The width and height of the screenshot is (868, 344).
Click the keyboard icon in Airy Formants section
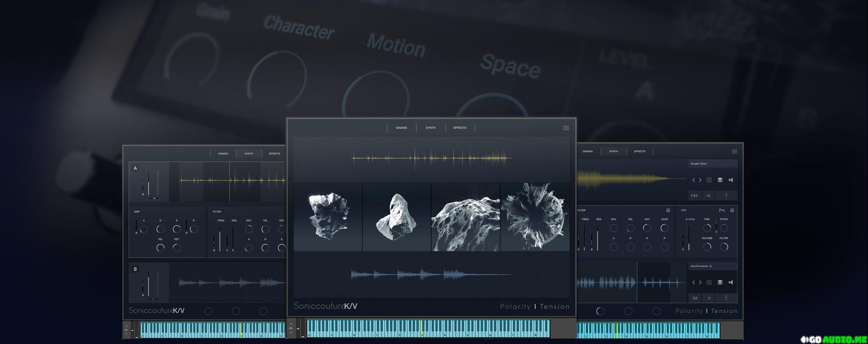tap(720, 282)
